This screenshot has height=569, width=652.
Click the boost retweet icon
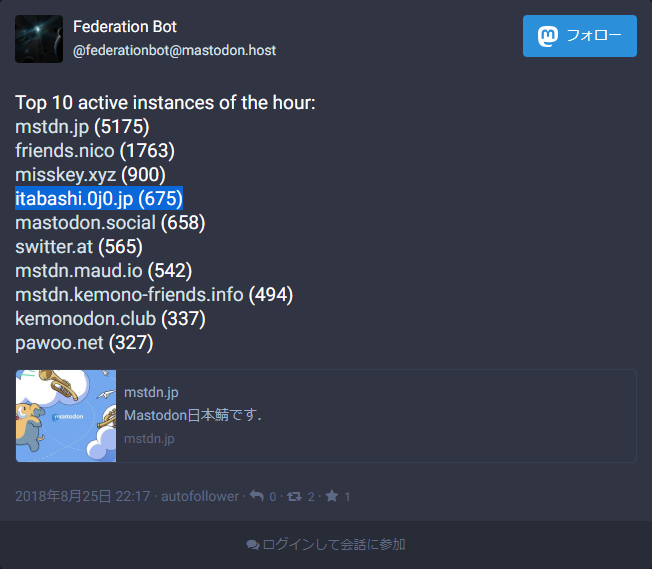coord(294,496)
